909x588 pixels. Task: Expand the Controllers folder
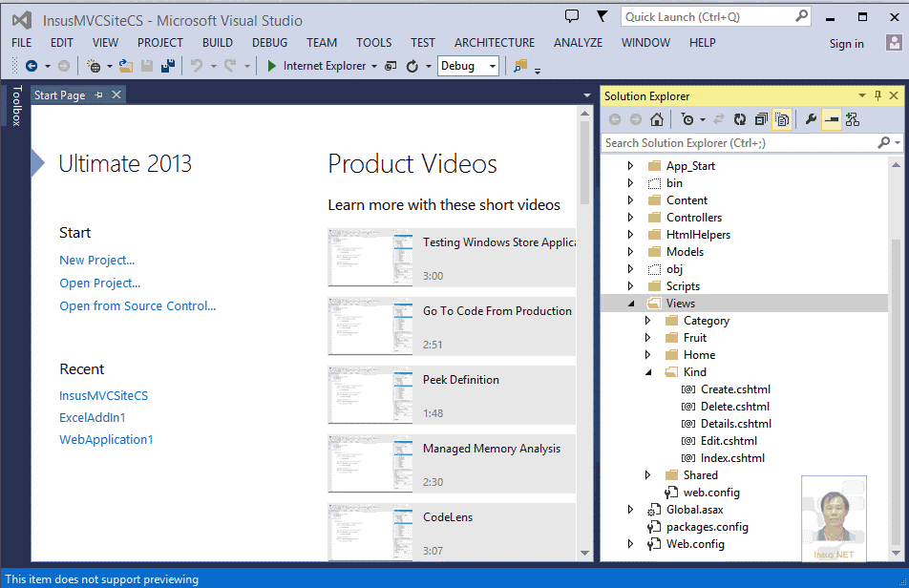[x=631, y=218]
